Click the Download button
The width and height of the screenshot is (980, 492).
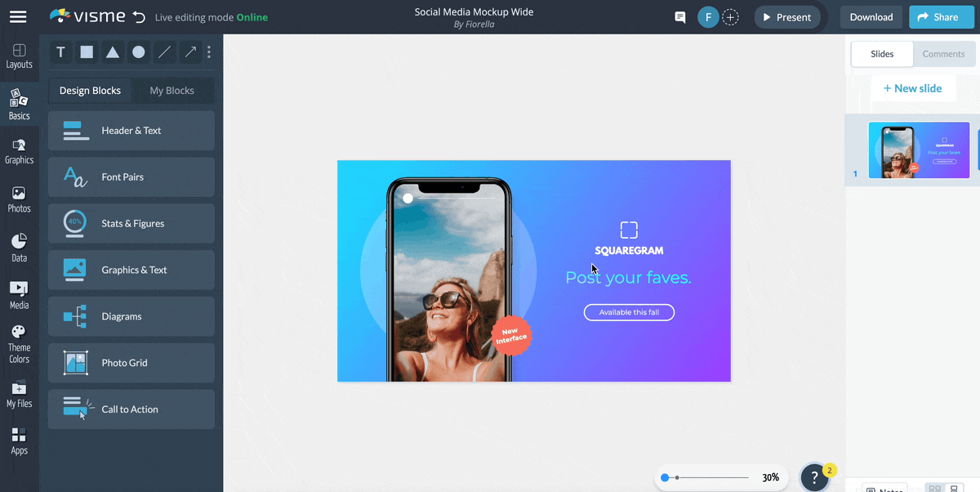(871, 16)
